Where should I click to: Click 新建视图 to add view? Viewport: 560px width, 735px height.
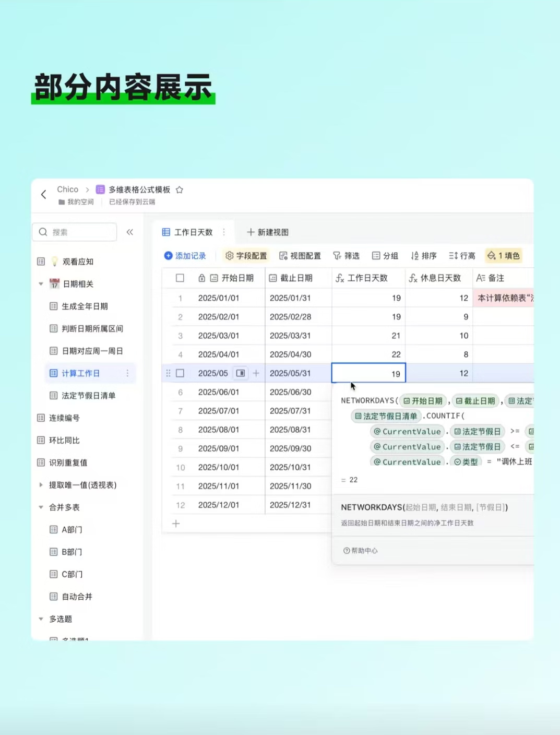coord(268,232)
